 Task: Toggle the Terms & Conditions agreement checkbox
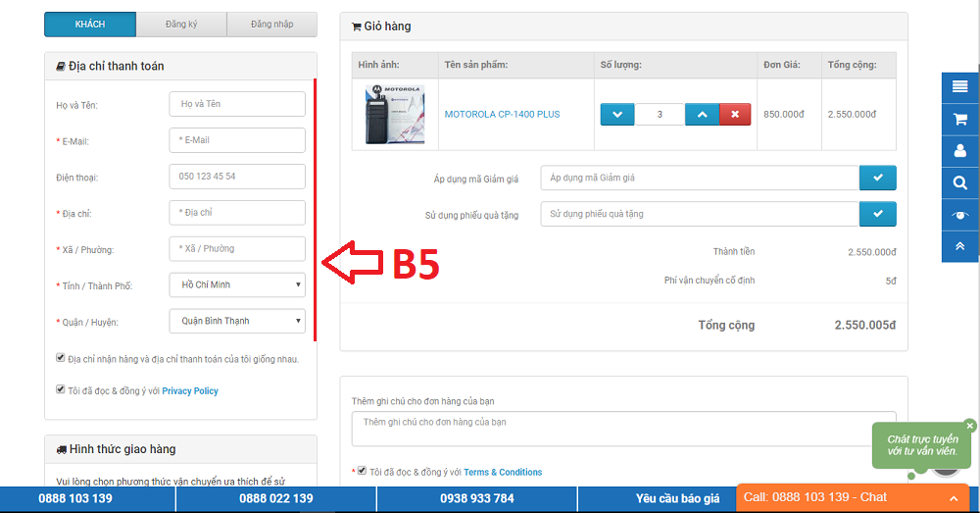(362, 471)
